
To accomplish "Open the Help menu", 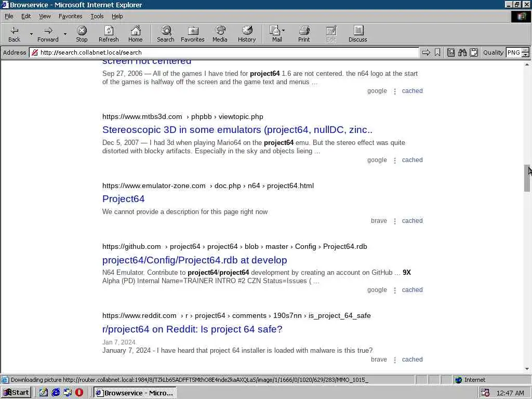I will 117,16.
